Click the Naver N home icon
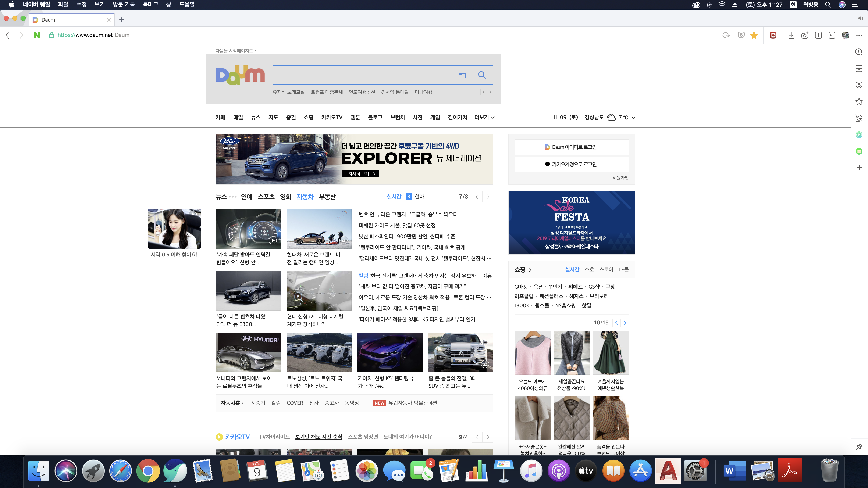The height and width of the screenshot is (488, 868). coord(37,35)
